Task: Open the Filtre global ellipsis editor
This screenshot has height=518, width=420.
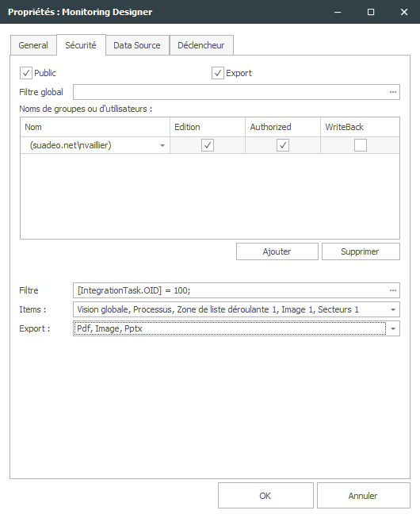Action: [x=392, y=92]
